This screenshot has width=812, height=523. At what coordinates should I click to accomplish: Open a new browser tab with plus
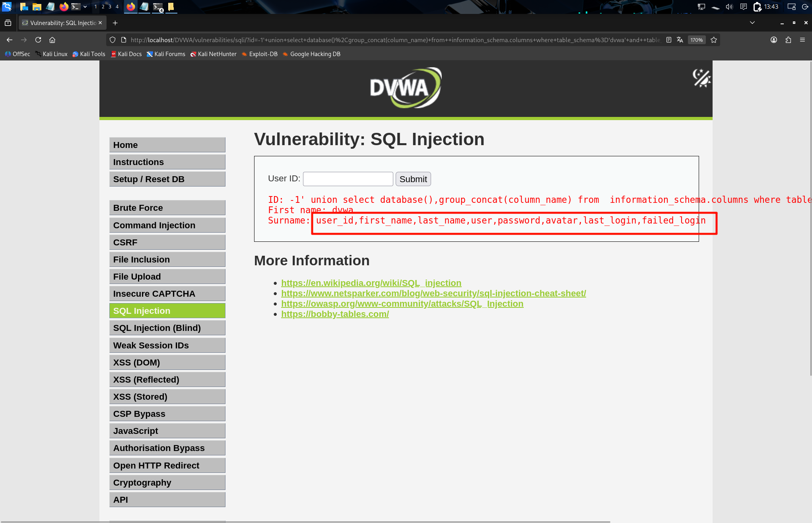[115, 23]
